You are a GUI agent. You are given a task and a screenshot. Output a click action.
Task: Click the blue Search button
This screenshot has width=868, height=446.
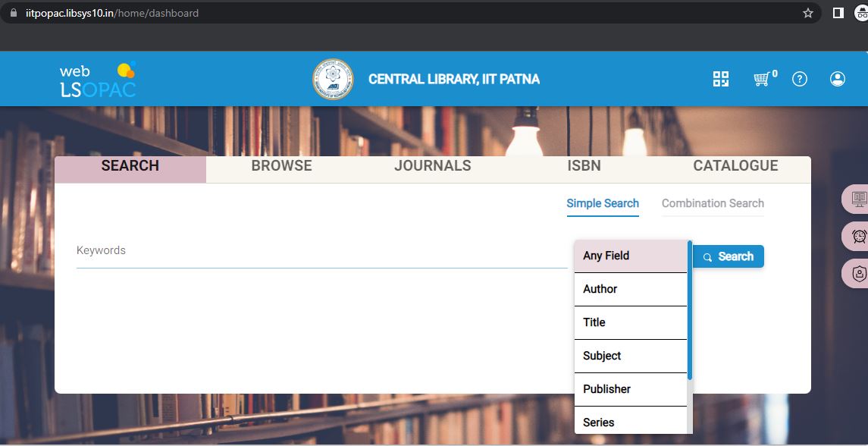[x=729, y=256]
